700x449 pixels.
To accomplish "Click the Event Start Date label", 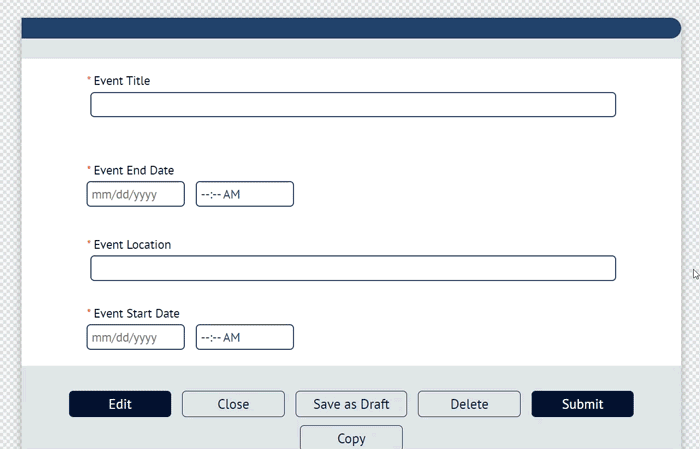I will coord(137,313).
